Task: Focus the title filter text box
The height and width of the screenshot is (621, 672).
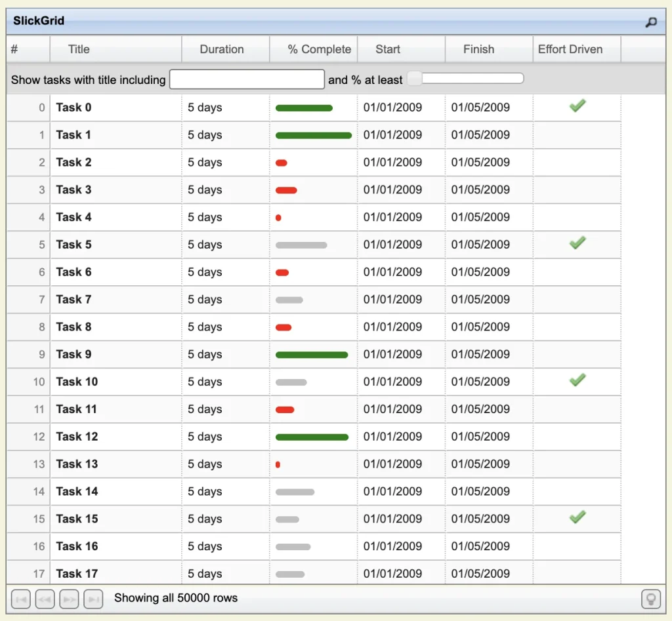Action: pyautogui.click(x=247, y=79)
